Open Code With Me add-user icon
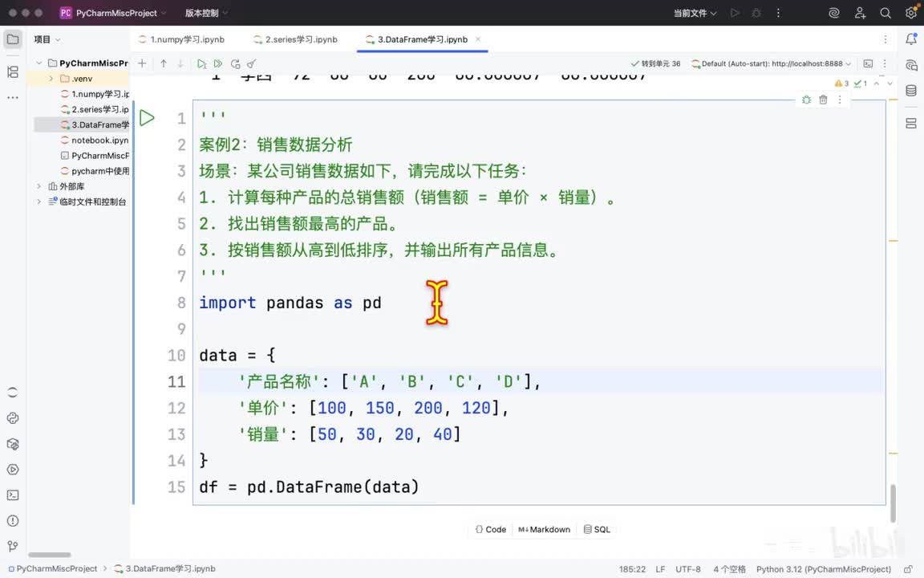The height and width of the screenshot is (578, 924). [x=860, y=13]
